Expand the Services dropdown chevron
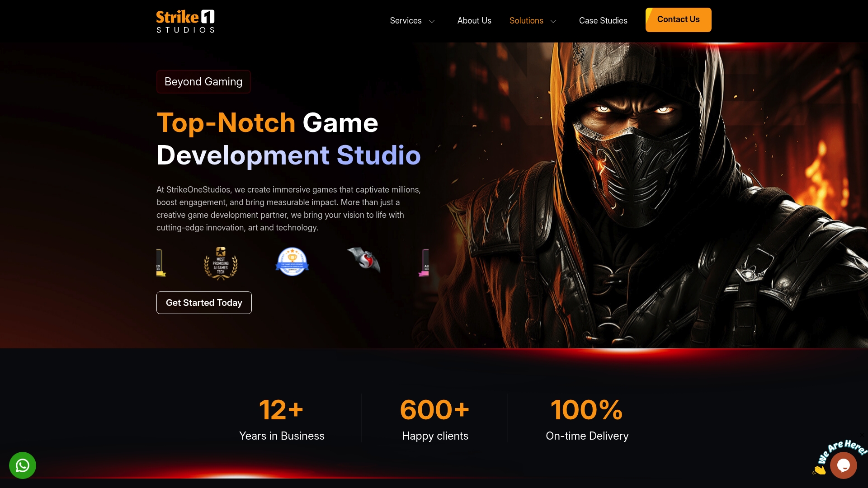Image resolution: width=868 pixels, height=488 pixels. tap(432, 21)
